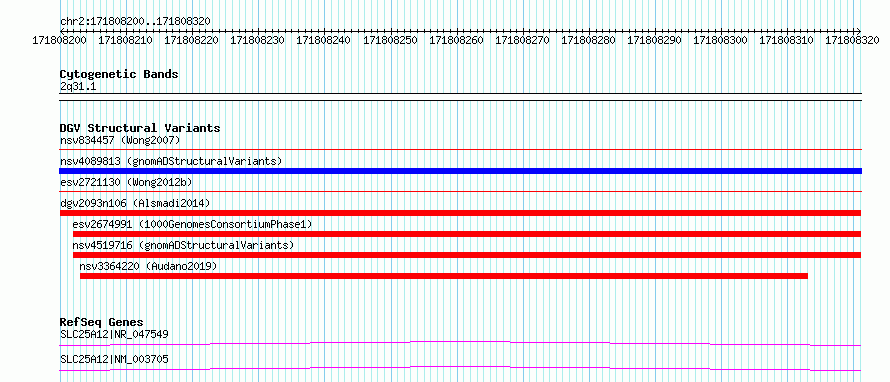This screenshot has width=890, height=382.
Task: Open nsv4519716 gnomADStructuralVariants label
Action: click(x=183, y=245)
